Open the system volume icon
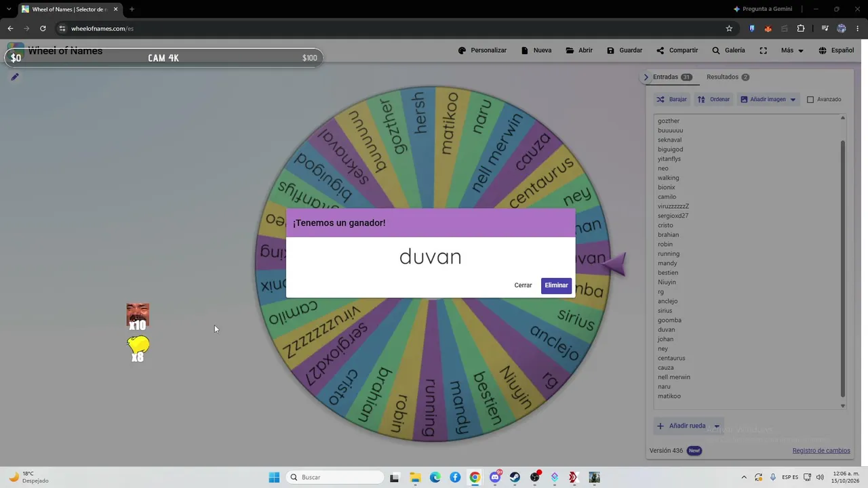868x488 pixels. pos(820,477)
